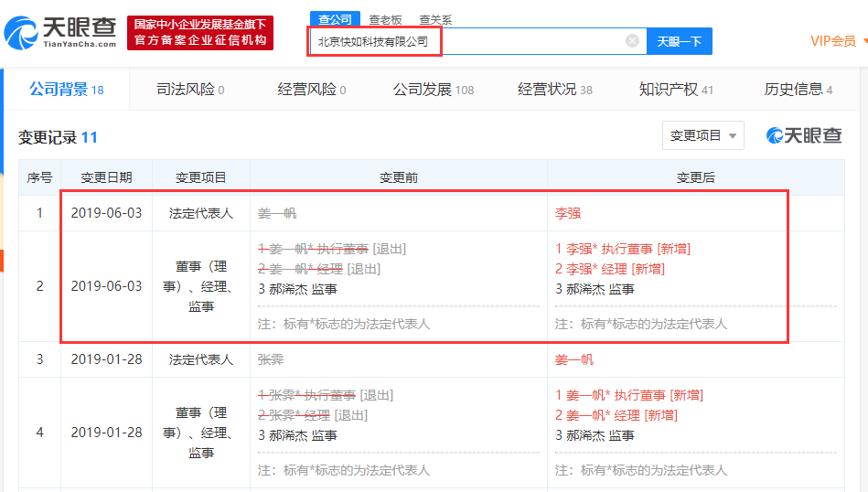
Task: Click '2 姜一帆* 经理 [退出]' entry
Action: 319,269
